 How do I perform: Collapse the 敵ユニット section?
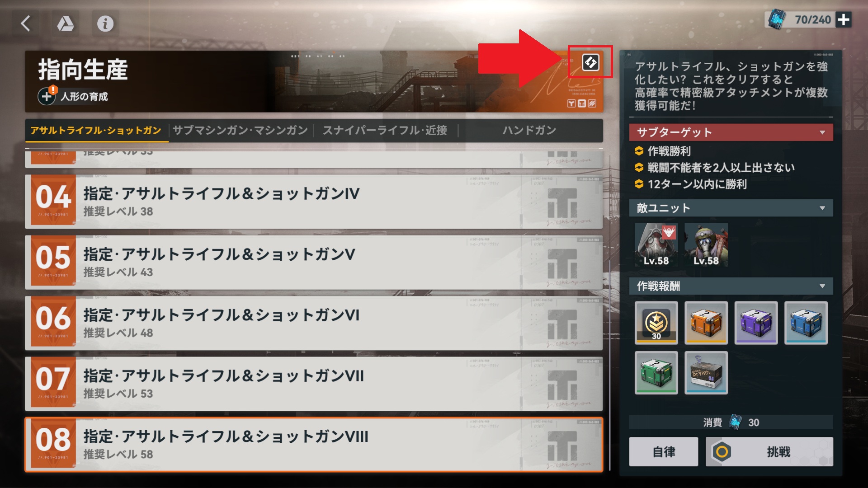[x=822, y=208]
